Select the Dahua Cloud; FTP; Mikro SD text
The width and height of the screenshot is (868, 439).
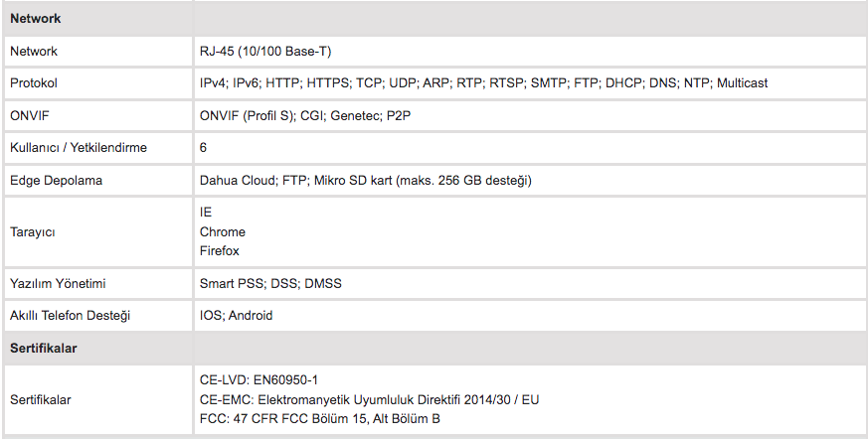(365, 180)
